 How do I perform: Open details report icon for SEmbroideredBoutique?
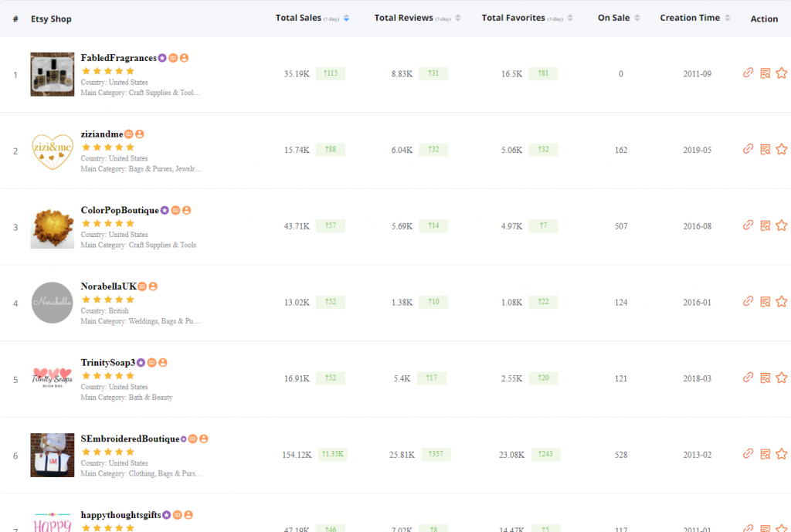click(765, 454)
